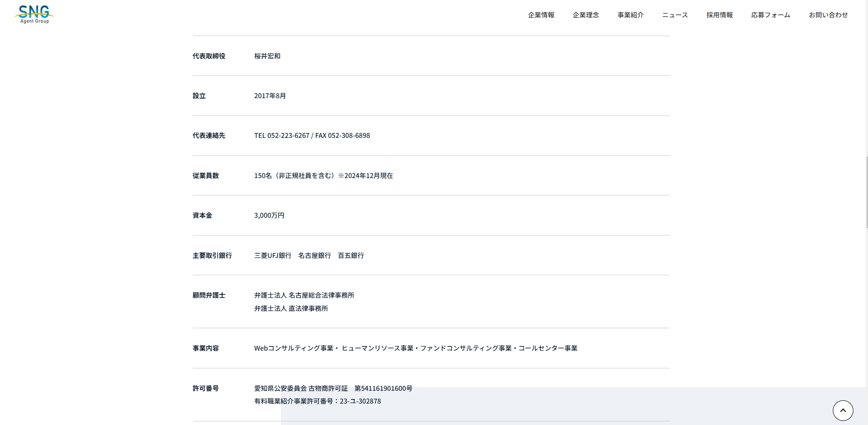Click the 設立 row label
The height and width of the screenshot is (425, 868).
(199, 96)
